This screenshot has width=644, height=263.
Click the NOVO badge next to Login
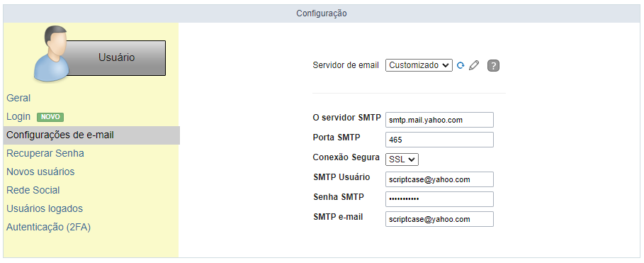50,117
